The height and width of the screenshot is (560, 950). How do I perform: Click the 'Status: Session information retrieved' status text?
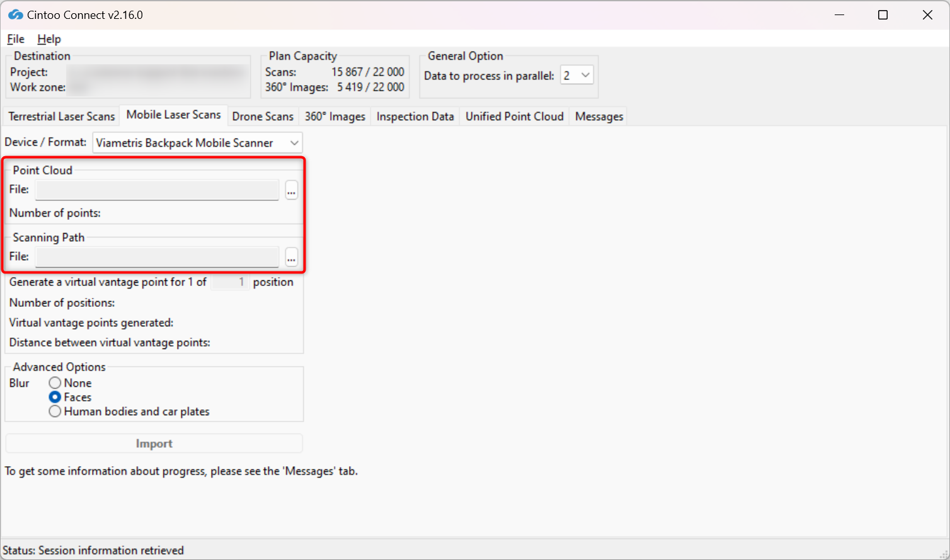[93, 551]
